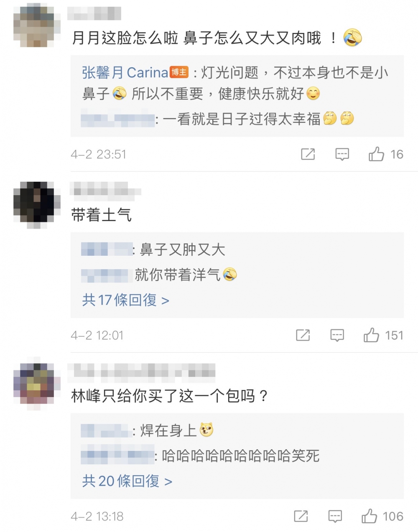418x532 pixels.
Task: Reply to the 林峰 bag comment
Action: pyautogui.click(x=335, y=516)
